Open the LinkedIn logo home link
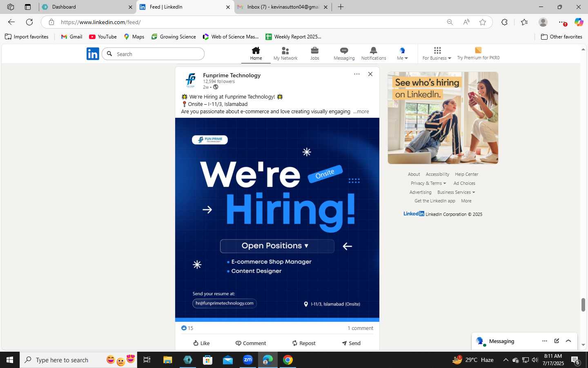The width and height of the screenshot is (588, 368). pyautogui.click(x=93, y=54)
